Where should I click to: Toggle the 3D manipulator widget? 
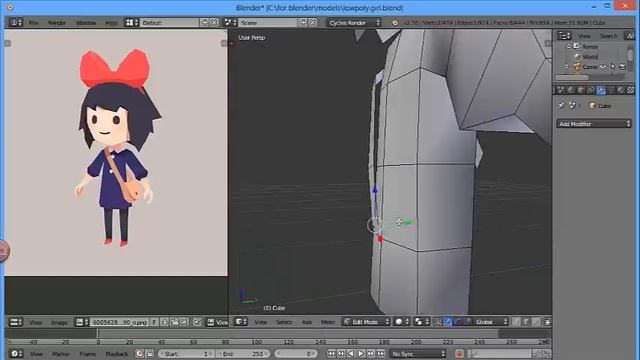tap(438, 322)
